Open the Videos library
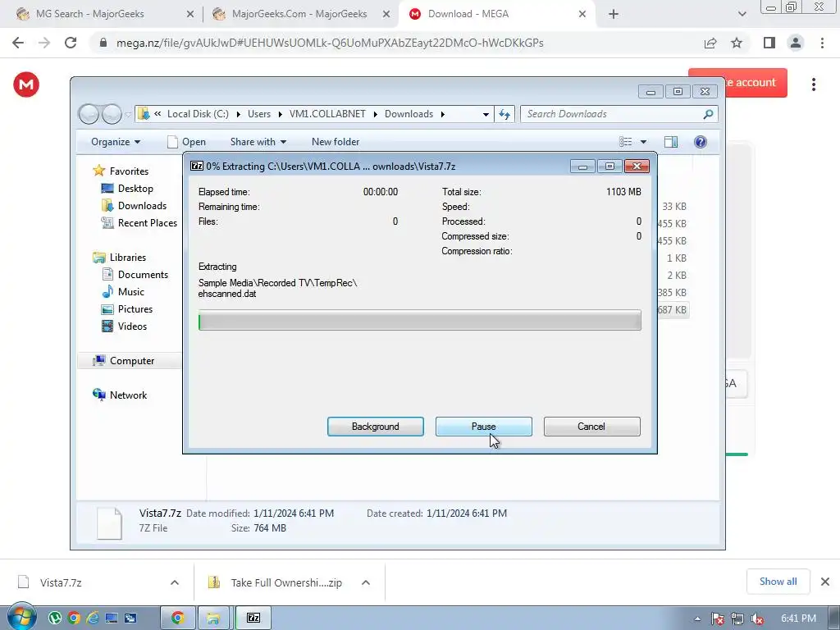The height and width of the screenshot is (630, 840). point(132,326)
